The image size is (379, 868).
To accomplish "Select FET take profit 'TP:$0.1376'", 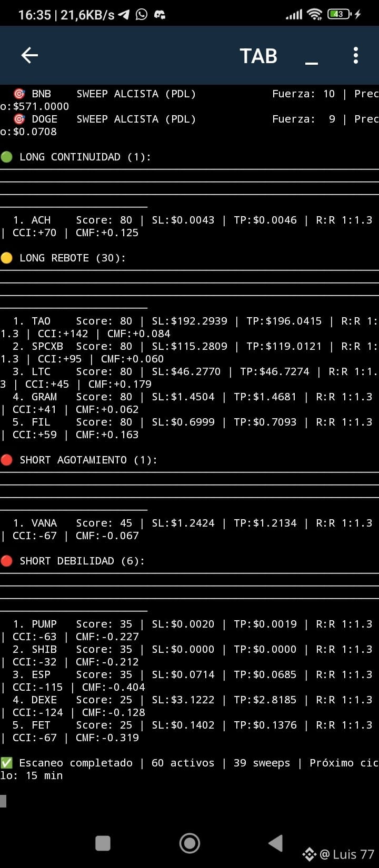I will [x=265, y=725].
